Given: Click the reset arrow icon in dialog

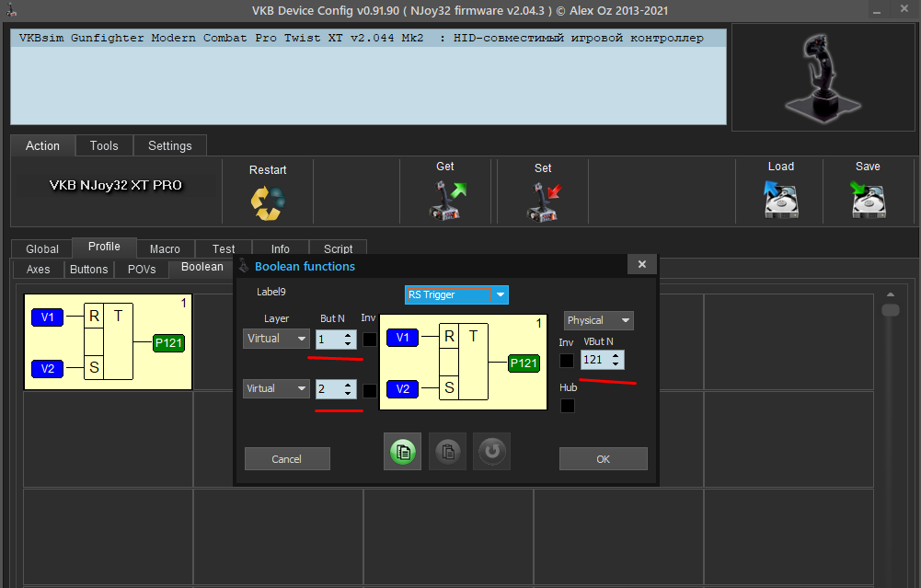Looking at the screenshot, I should [x=491, y=452].
